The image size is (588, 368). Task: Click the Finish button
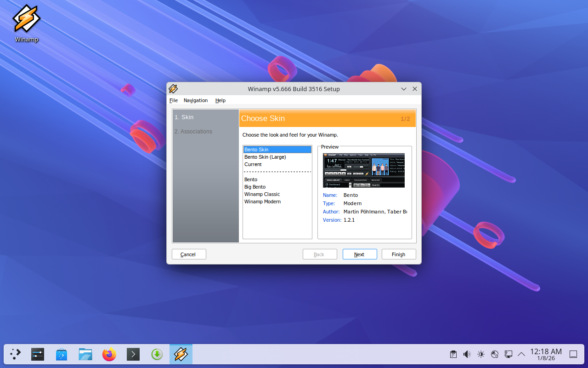(399, 254)
